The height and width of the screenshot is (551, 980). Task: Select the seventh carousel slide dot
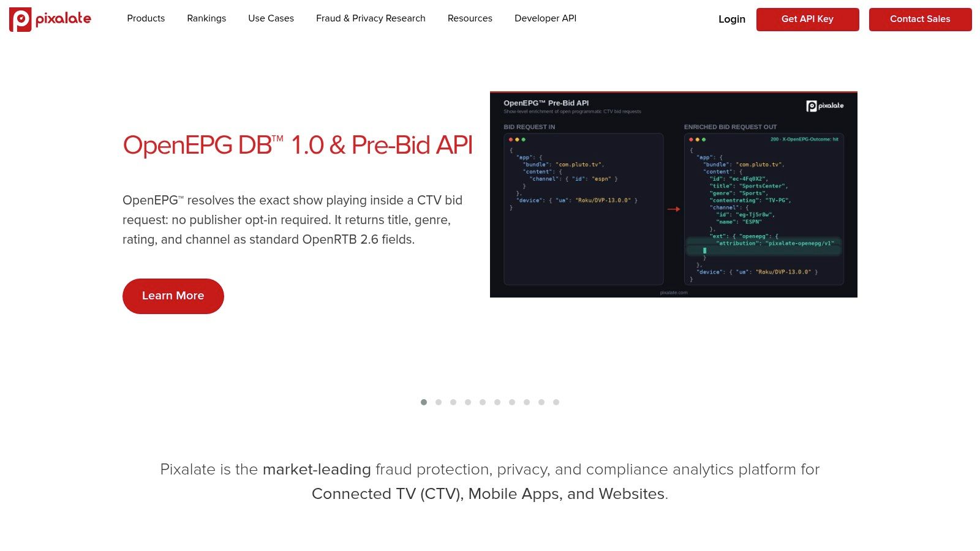pos(512,402)
